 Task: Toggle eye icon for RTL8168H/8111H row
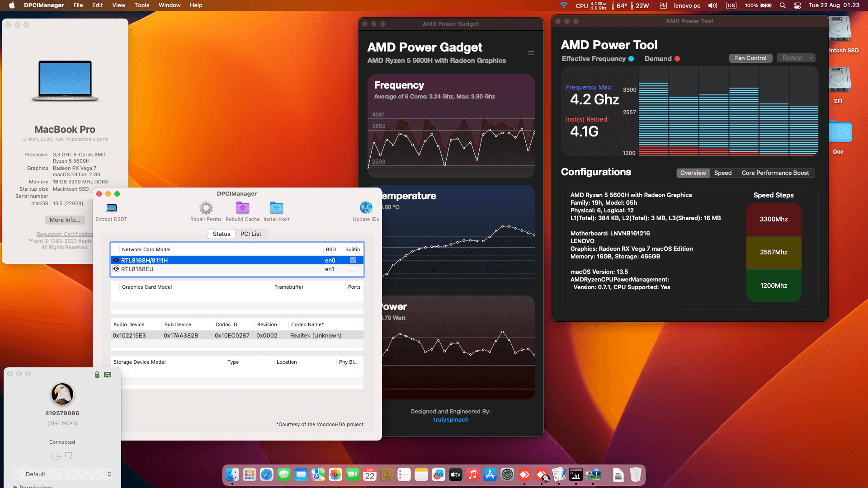(116, 260)
